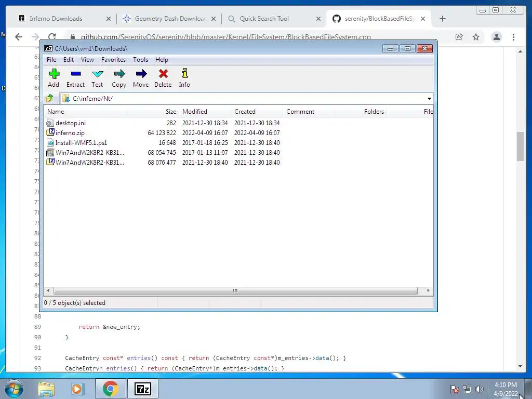Sort by the Modified column header
532x399 pixels.
pos(205,112)
